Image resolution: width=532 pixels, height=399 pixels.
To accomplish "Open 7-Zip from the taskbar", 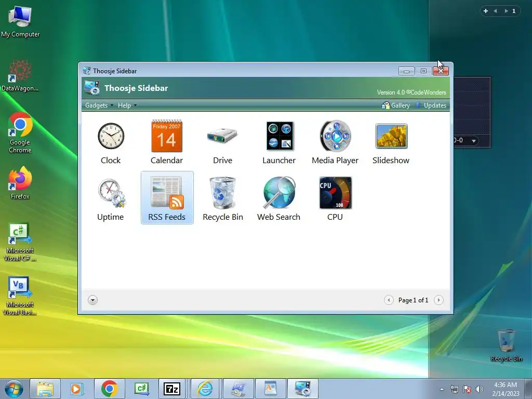I will [172, 389].
